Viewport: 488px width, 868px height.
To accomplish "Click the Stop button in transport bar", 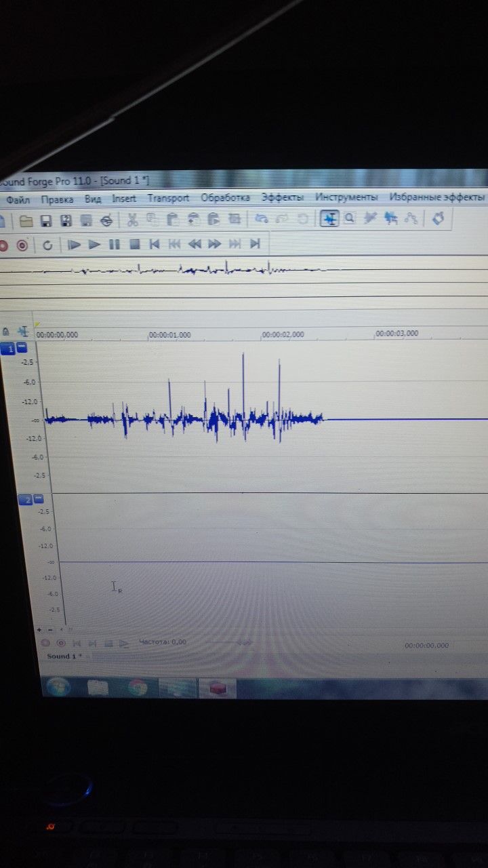I will click(134, 244).
